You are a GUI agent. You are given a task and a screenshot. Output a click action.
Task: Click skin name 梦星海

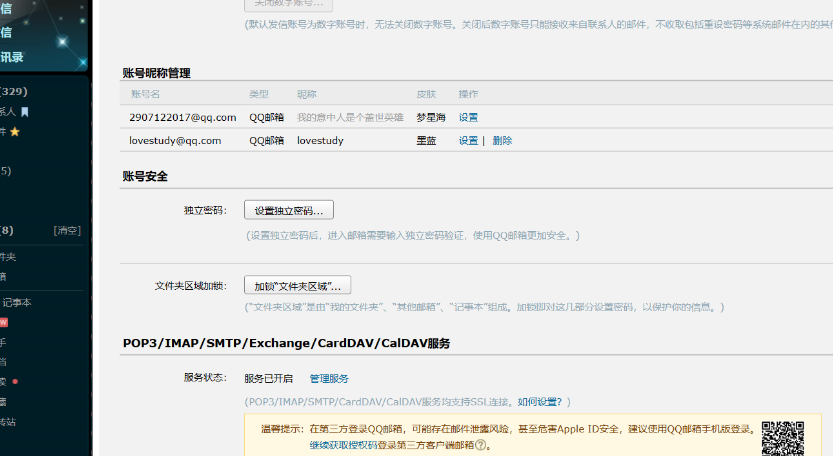point(431,117)
